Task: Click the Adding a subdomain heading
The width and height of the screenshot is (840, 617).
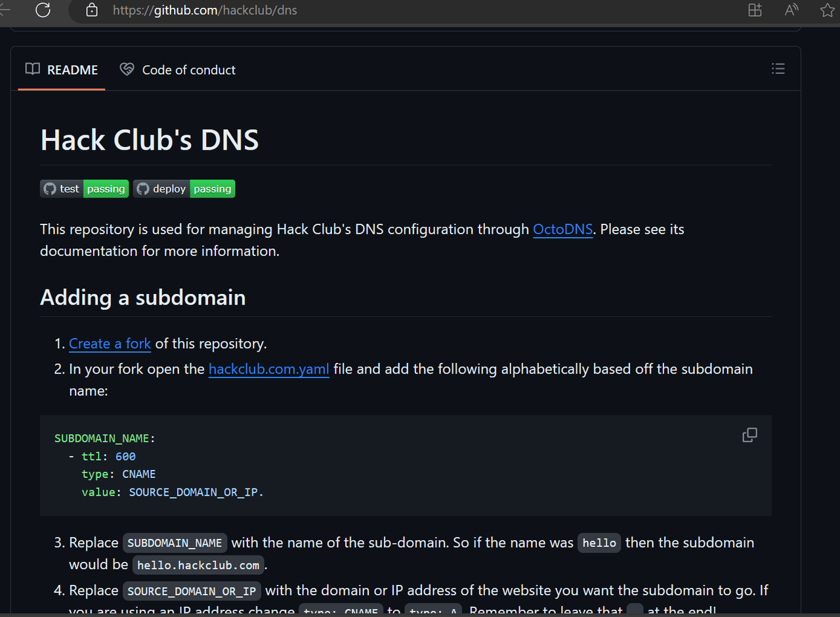Action: 143,297
